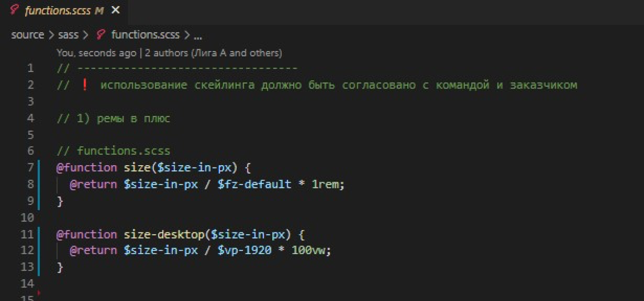Click the Sass file icon in the tab
Screen dimensions: 644x301
click(x=15, y=10)
